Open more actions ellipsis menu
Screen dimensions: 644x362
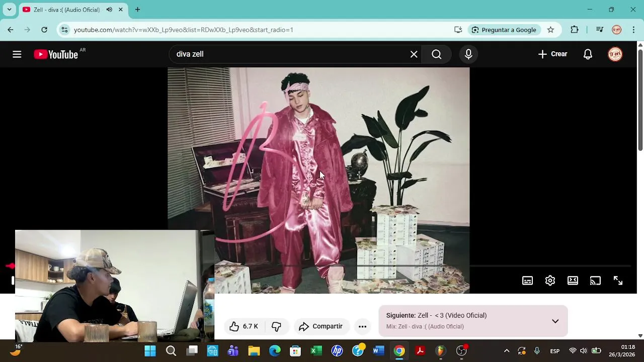point(362,326)
